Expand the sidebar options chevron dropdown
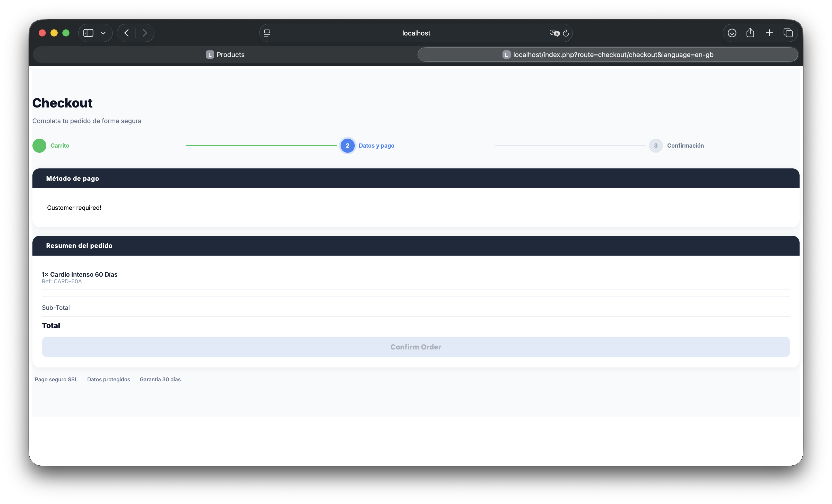 point(103,33)
